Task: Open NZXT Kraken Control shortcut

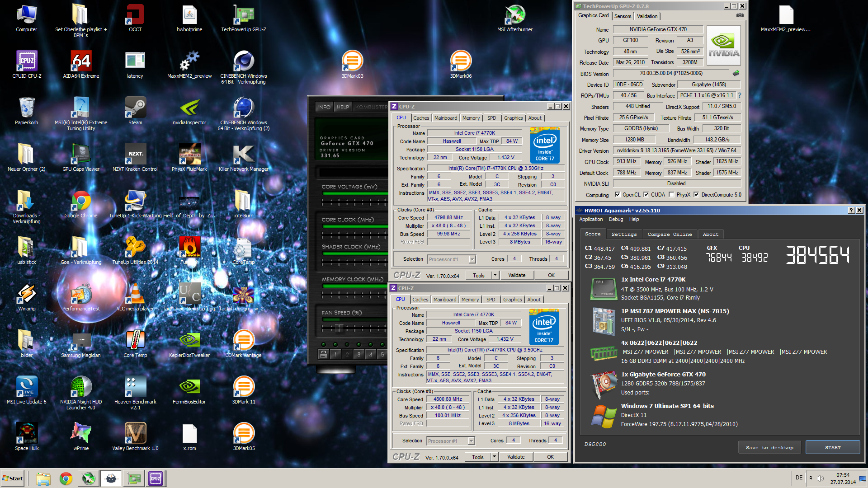Action: (135, 158)
